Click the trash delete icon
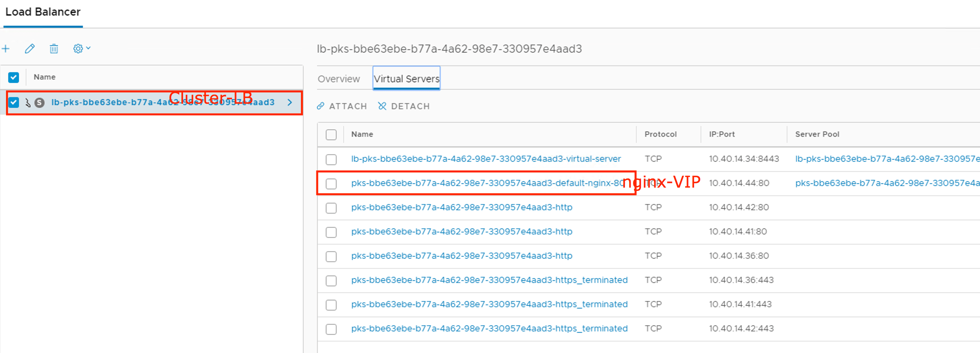This screenshot has height=353, width=980. [54, 49]
